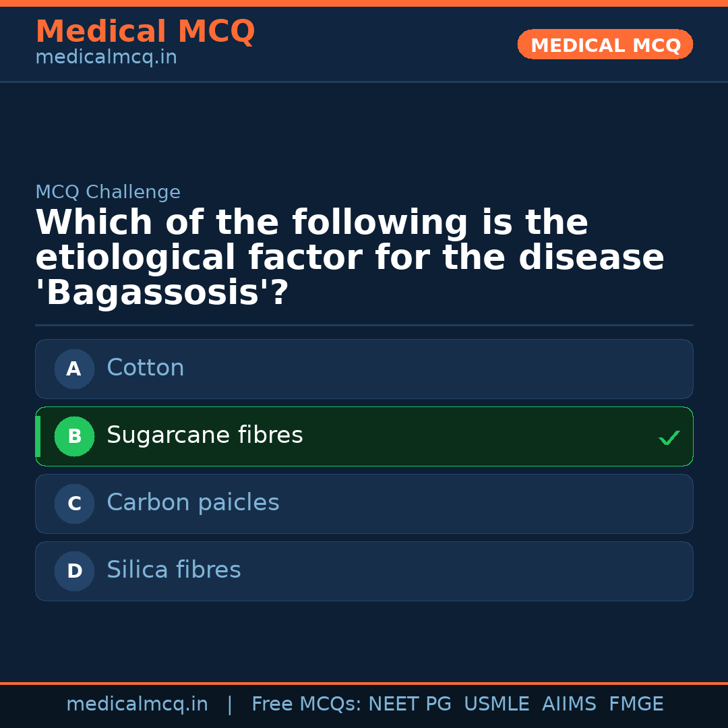The image size is (728, 728).
Task: Open the NEET PG section in footer
Action: coord(409,704)
